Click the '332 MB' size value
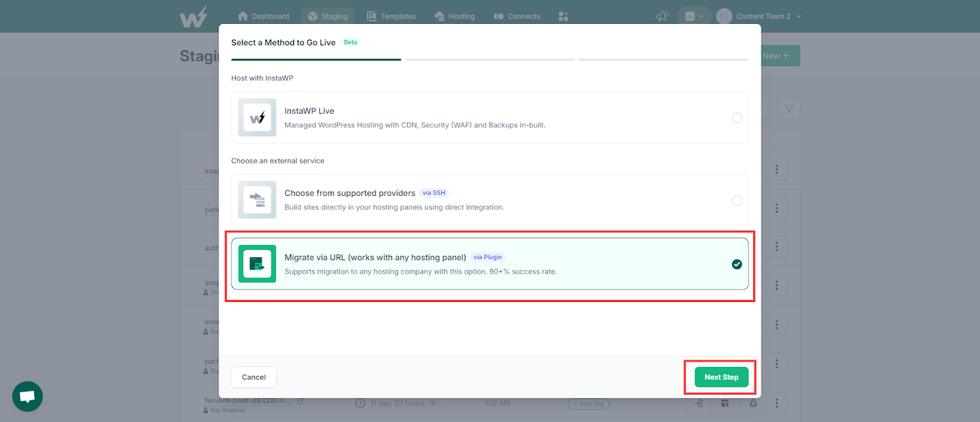Viewport: 980px width, 422px height. click(497, 403)
